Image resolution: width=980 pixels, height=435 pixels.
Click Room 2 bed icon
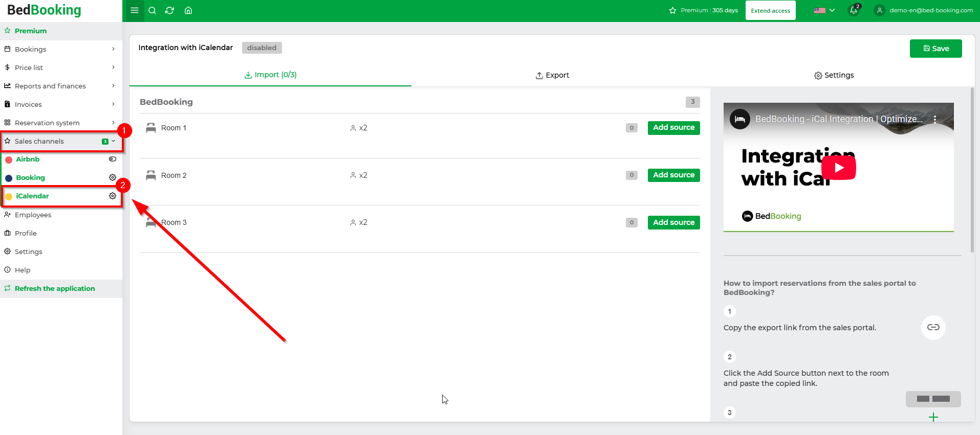150,175
